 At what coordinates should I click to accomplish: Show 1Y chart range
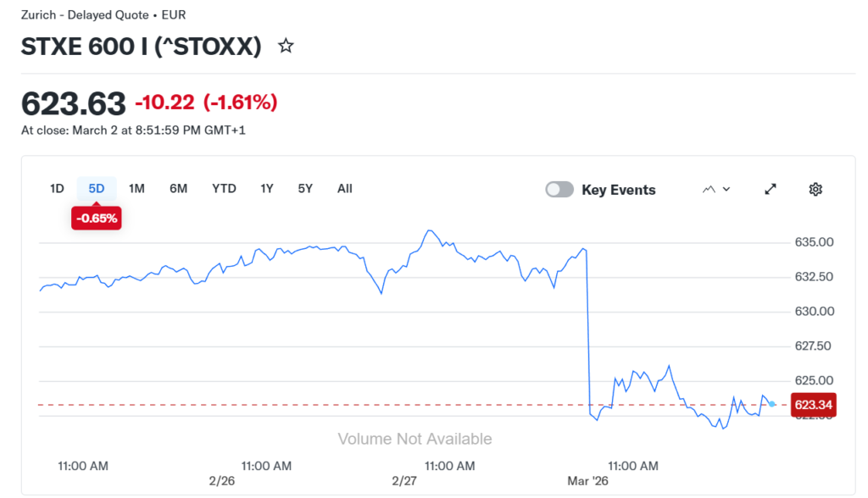(x=267, y=188)
